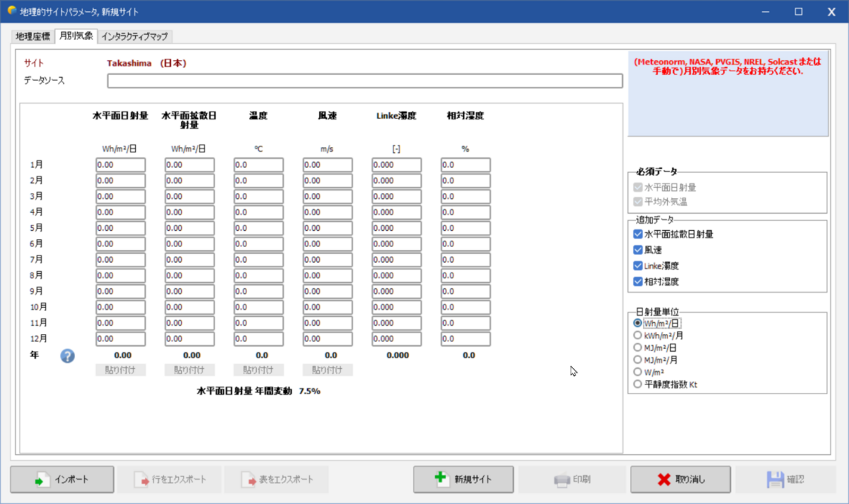
Task: Click the 新規サイト button with green plus
Action: (x=463, y=480)
